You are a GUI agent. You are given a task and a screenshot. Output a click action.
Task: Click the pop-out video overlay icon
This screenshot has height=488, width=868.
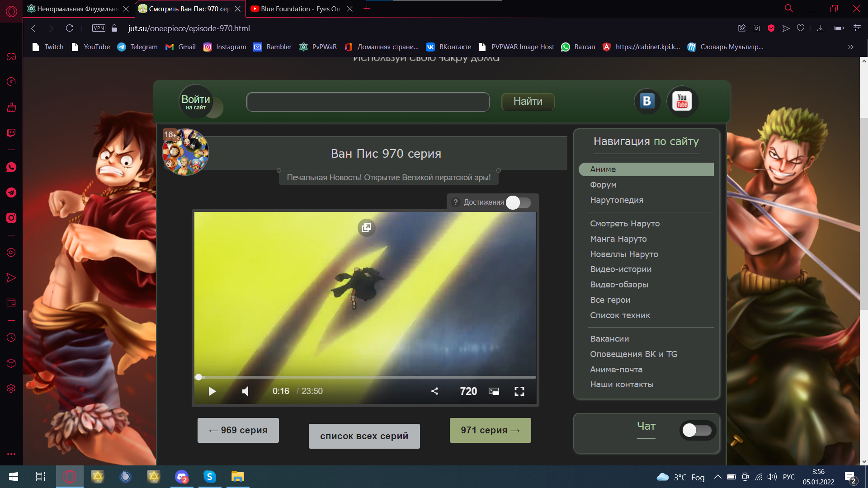click(x=366, y=228)
